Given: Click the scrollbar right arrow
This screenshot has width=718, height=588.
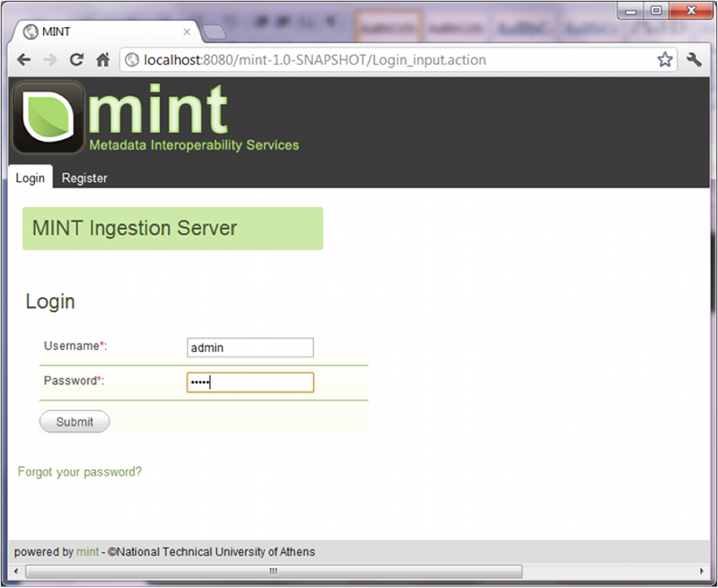Looking at the screenshot, I should [702, 571].
